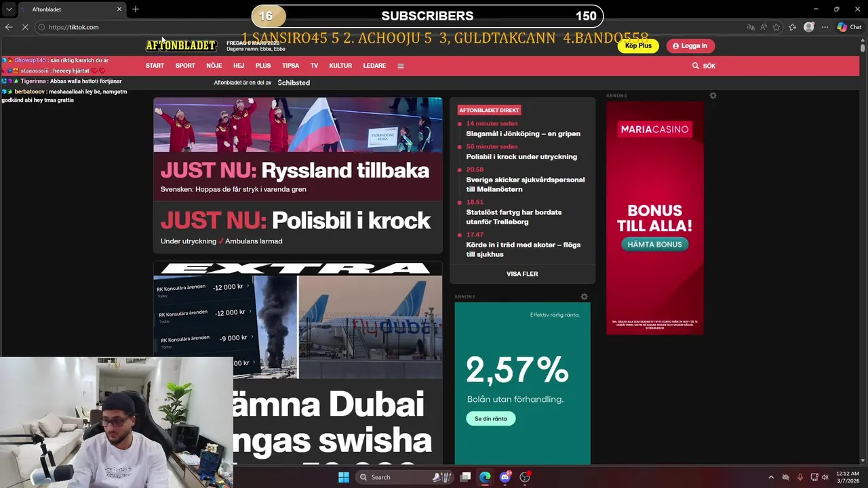Click the read aloud icon in address bar
868x488 pixels.
(764, 27)
